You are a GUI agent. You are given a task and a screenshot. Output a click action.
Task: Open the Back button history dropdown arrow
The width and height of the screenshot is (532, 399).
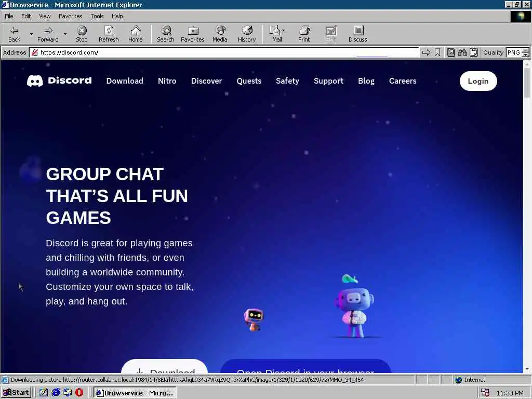point(31,34)
